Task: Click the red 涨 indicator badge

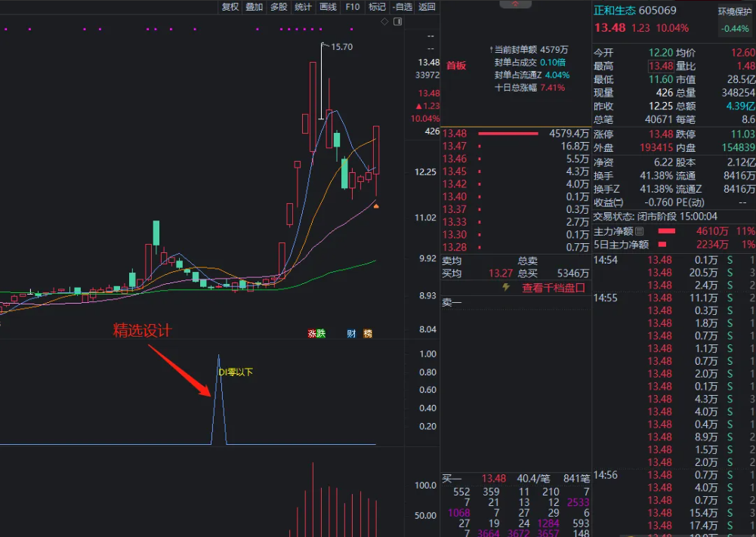Action: [x=311, y=333]
